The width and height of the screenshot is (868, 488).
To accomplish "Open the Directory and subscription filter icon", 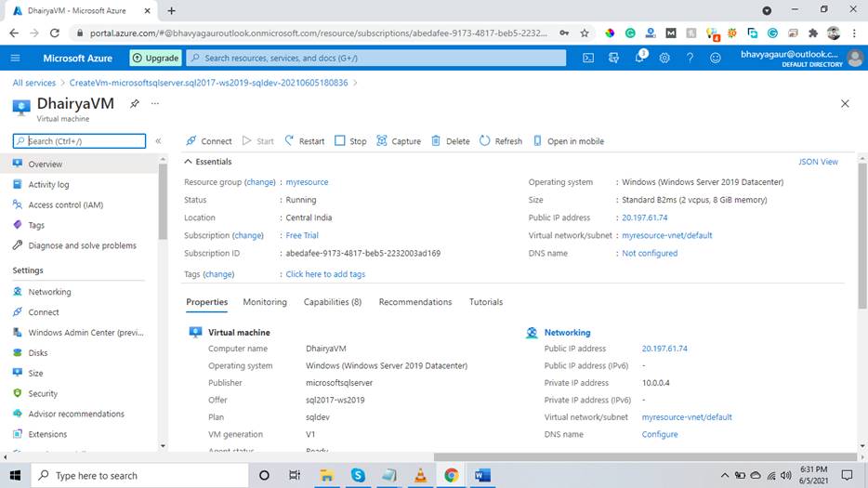I will tap(613, 58).
